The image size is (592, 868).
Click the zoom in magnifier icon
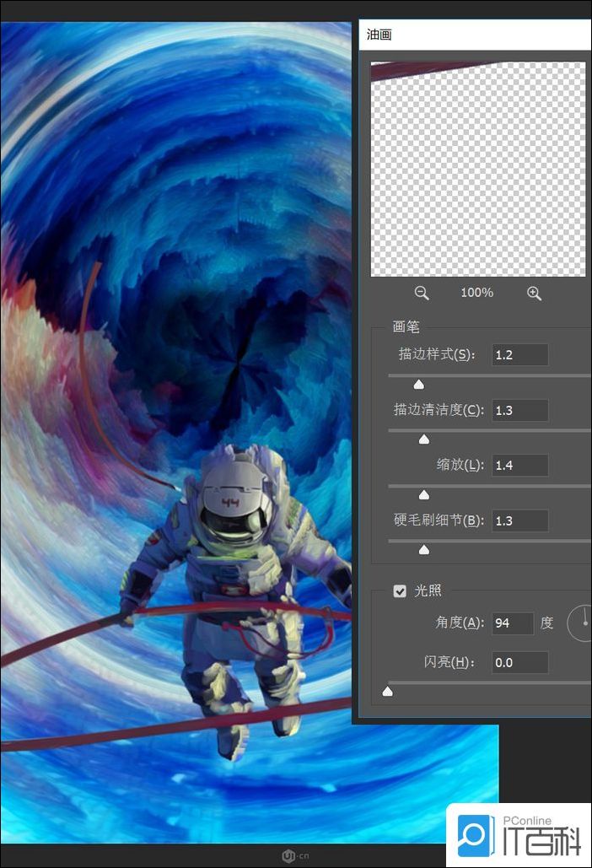[534, 293]
